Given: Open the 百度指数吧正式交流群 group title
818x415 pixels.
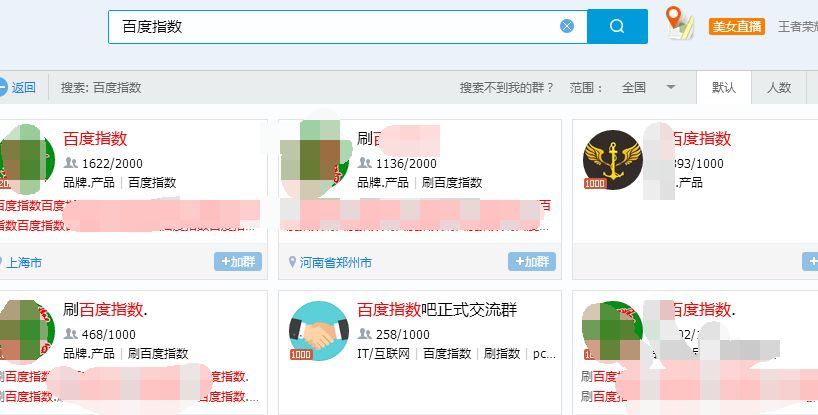Looking at the screenshot, I should click(437, 310).
